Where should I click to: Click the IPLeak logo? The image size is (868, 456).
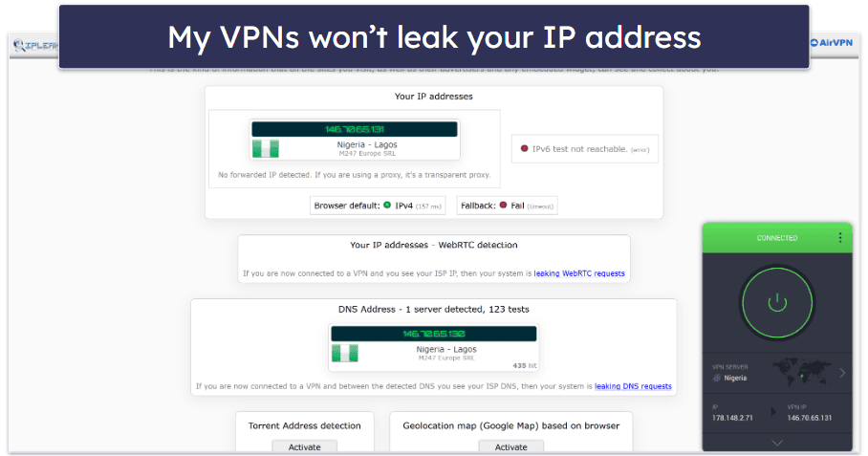[35, 45]
